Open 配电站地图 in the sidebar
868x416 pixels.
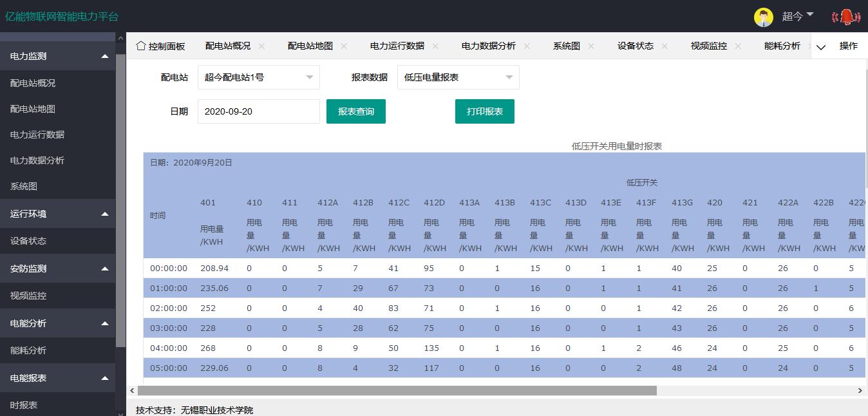(33, 109)
